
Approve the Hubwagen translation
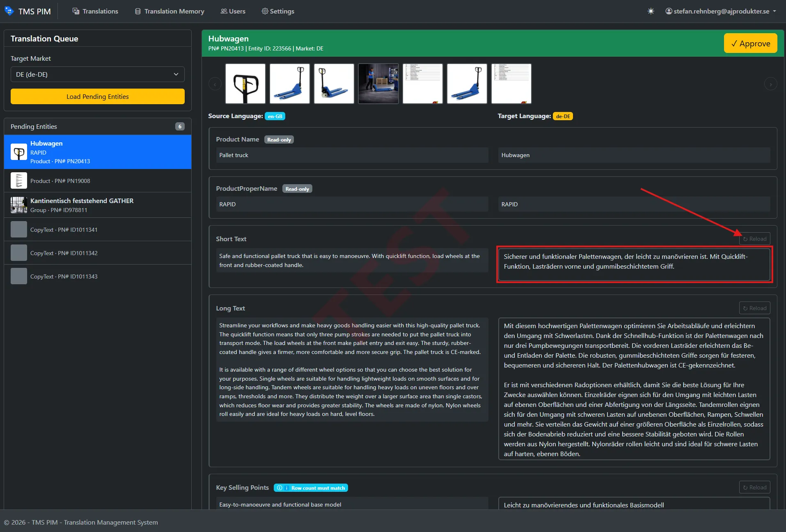pos(750,43)
